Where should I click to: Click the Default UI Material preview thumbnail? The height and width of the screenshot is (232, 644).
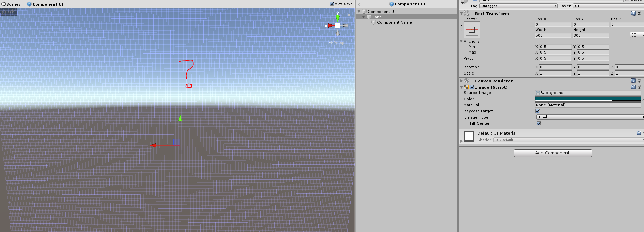click(x=469, y=136)
